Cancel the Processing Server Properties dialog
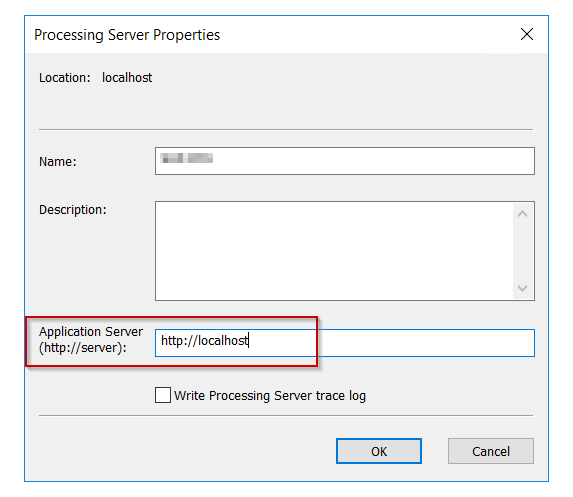This screenshot has height=497, width=573. [x=491, y=451]
